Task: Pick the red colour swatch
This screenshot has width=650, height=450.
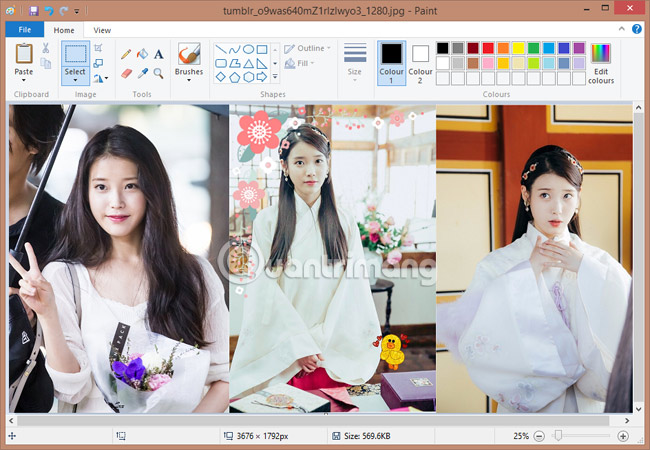Action: (x=488, y=48)
